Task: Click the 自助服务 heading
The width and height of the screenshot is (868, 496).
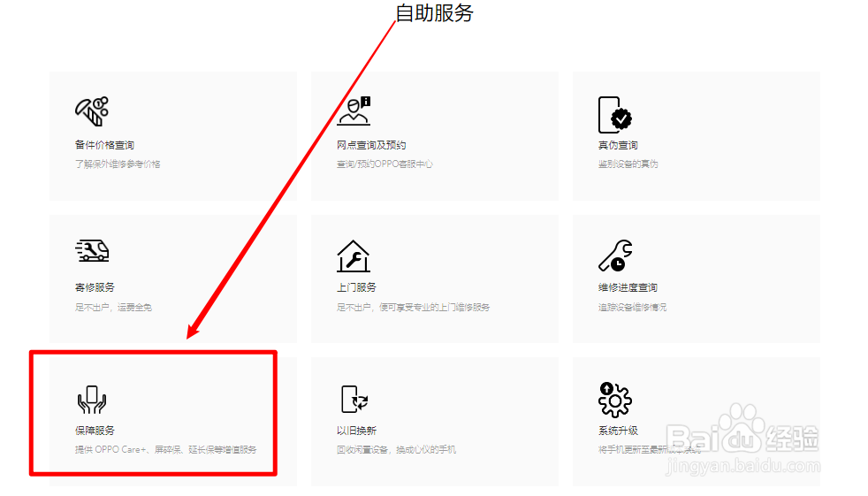Action: 435,12
